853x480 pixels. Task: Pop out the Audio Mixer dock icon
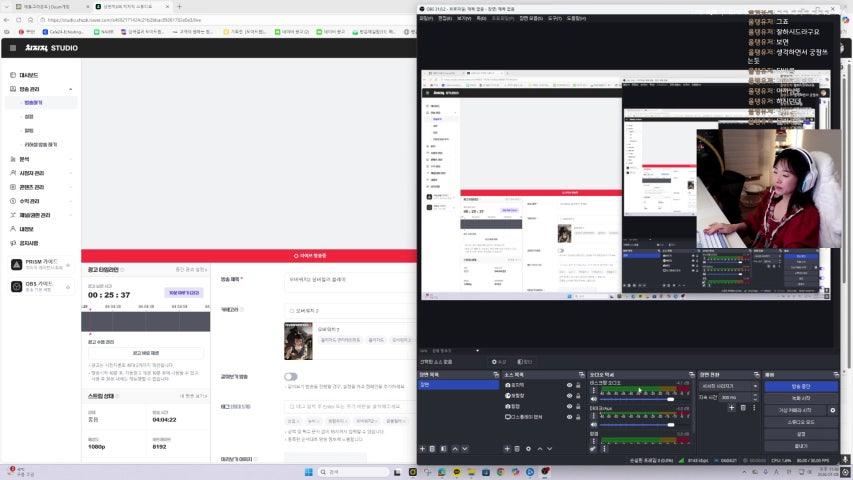691,374
